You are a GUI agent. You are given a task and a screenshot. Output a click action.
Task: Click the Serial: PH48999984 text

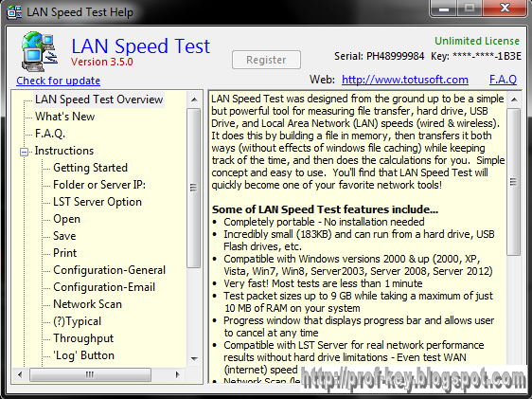pos(379,56)
